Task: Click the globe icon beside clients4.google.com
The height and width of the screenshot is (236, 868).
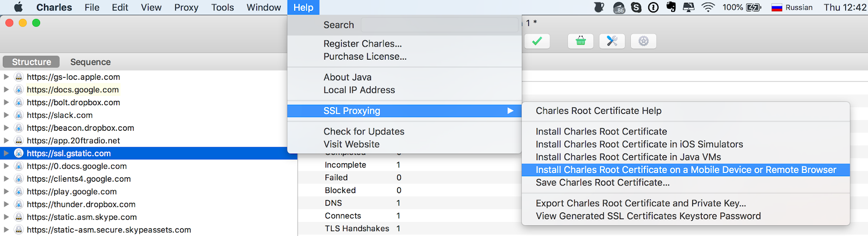Action: (18, 179)
